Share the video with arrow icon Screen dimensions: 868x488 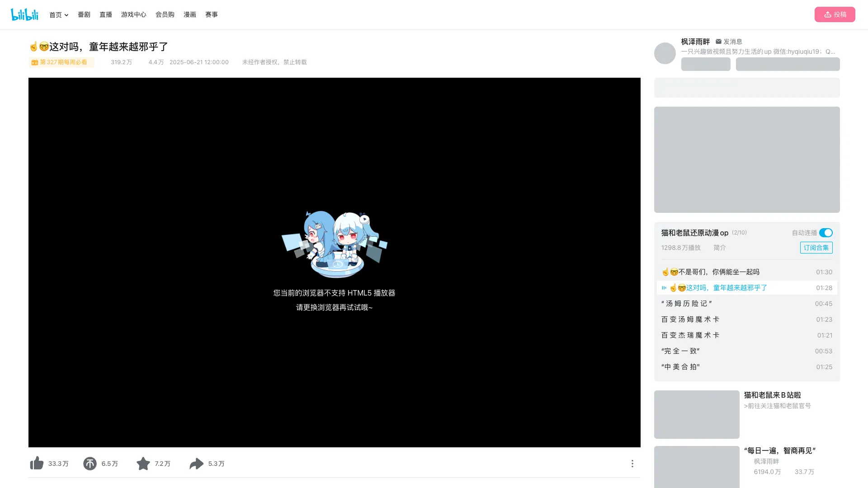coord(196,464)
